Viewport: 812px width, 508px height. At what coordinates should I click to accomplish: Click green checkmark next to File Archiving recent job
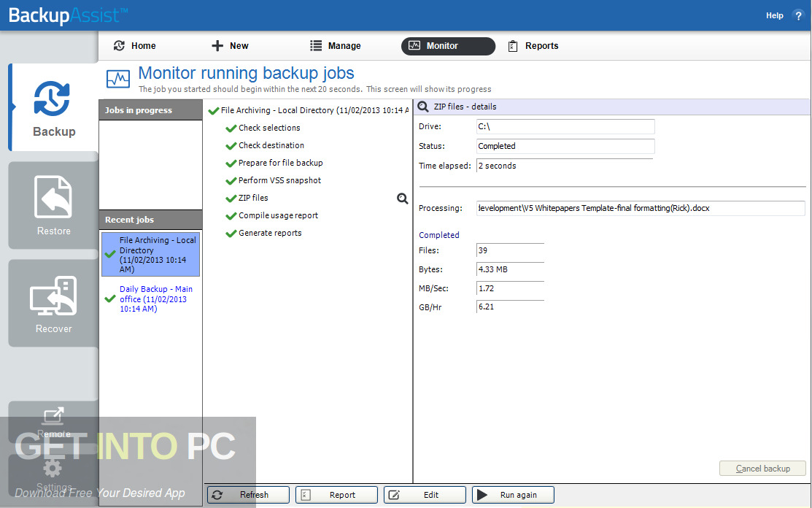click(109, 254)
